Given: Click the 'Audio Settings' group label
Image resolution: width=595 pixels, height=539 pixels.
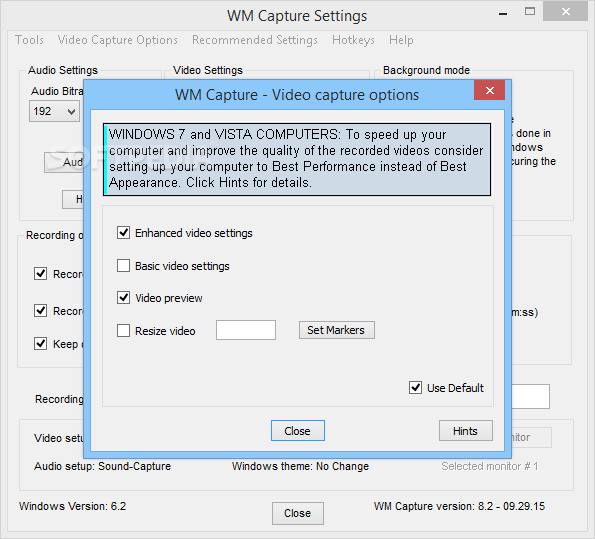Looking at the screenshot, I should (63, 70).
